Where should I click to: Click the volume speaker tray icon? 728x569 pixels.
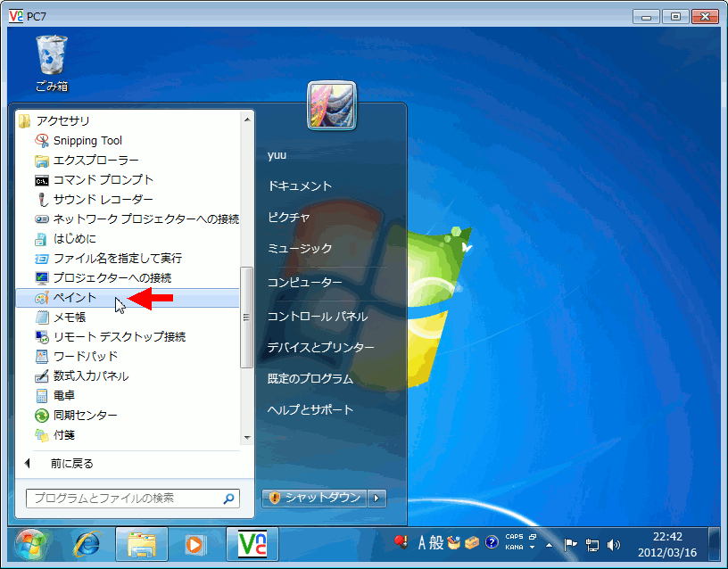click(614, 544)
